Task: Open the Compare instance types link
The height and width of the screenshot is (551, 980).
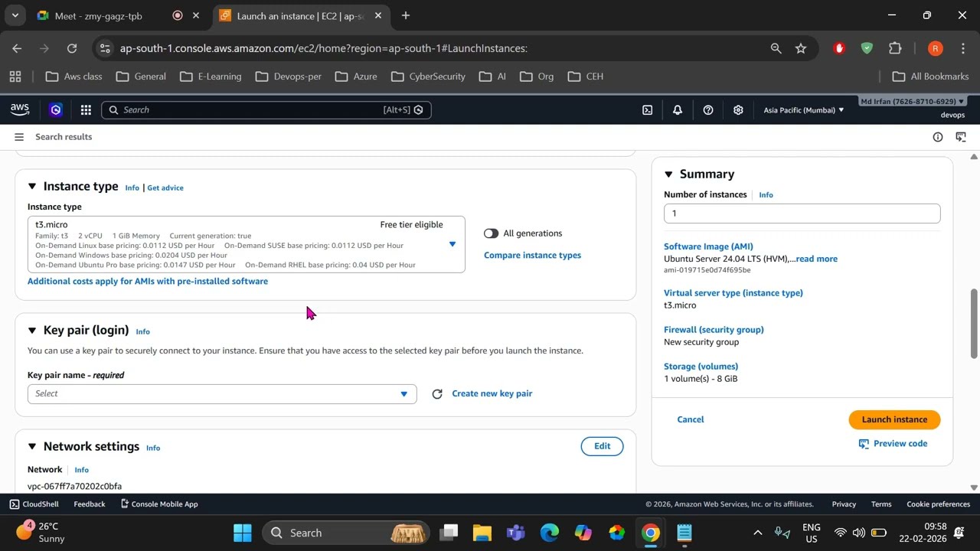Action: click(532, 256)
